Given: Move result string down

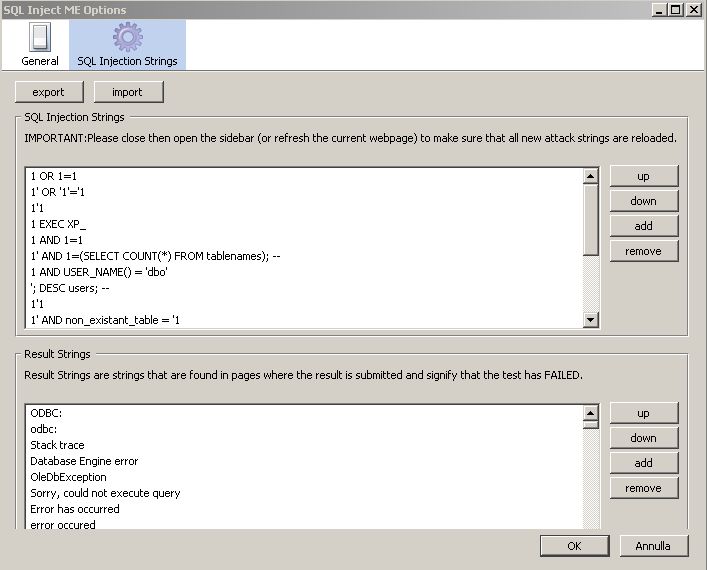Looking at the screenshot, I should pos(643,438).
